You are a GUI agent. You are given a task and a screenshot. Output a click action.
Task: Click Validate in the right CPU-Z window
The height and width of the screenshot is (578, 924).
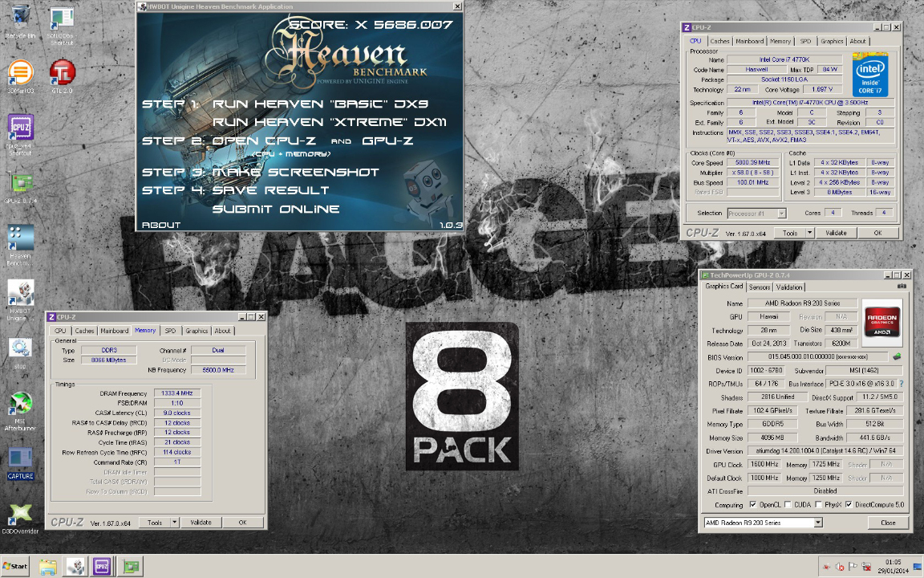point(836,233)
